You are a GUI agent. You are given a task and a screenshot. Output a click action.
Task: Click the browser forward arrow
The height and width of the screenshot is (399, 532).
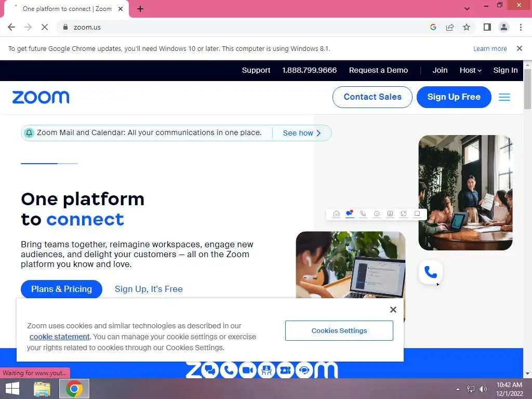click(28, 27)
